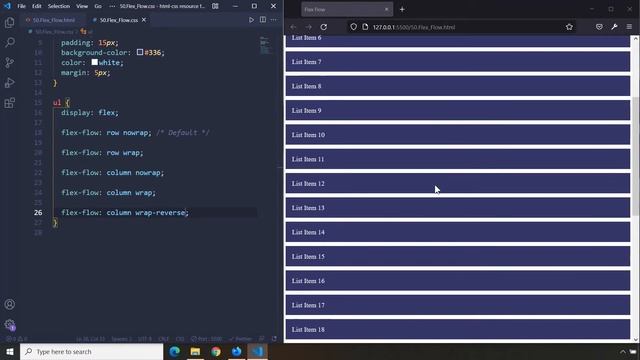
Task: Open the Selection menu
Action: coord(59,6)
